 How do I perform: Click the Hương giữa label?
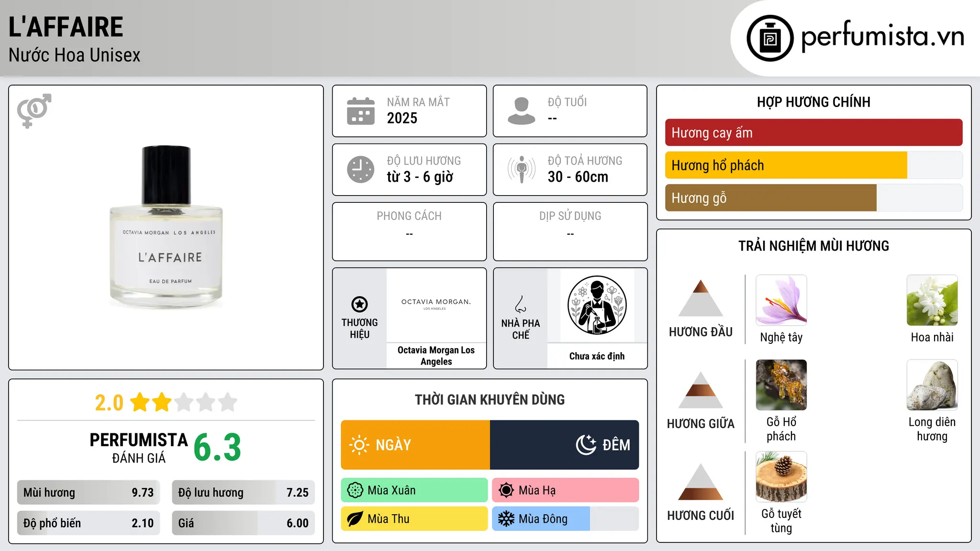[701, 424]
